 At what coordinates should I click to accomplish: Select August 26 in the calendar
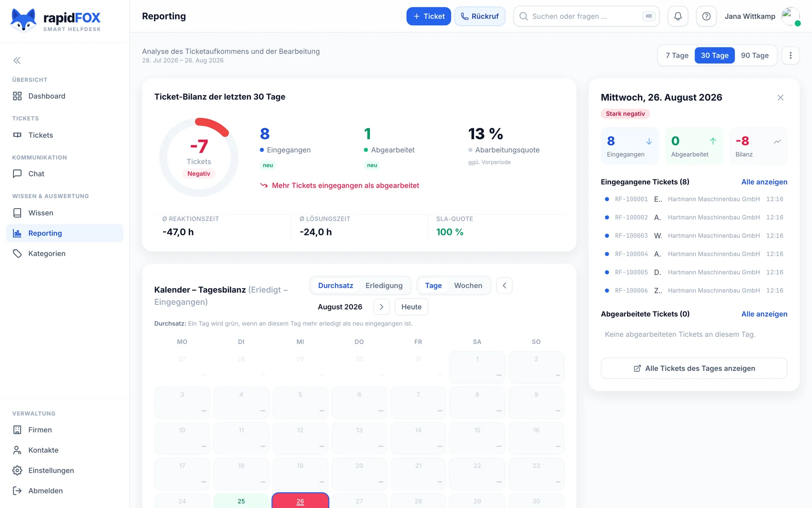pos(300,501)
